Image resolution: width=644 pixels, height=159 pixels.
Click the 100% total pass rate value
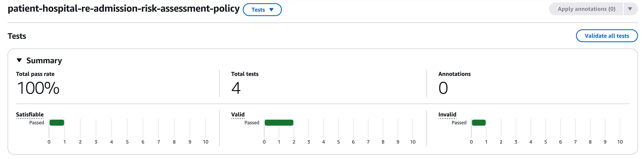coord(38,88)
